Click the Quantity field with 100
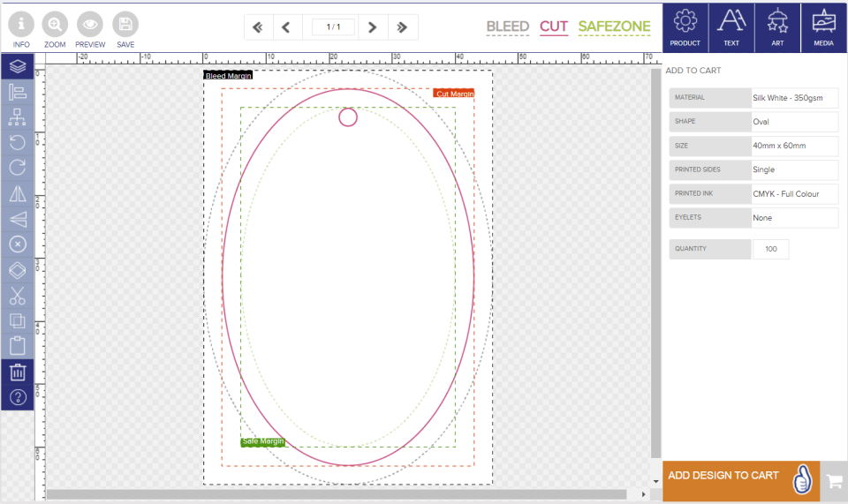 pyautogui.click(x=770, y=249)
